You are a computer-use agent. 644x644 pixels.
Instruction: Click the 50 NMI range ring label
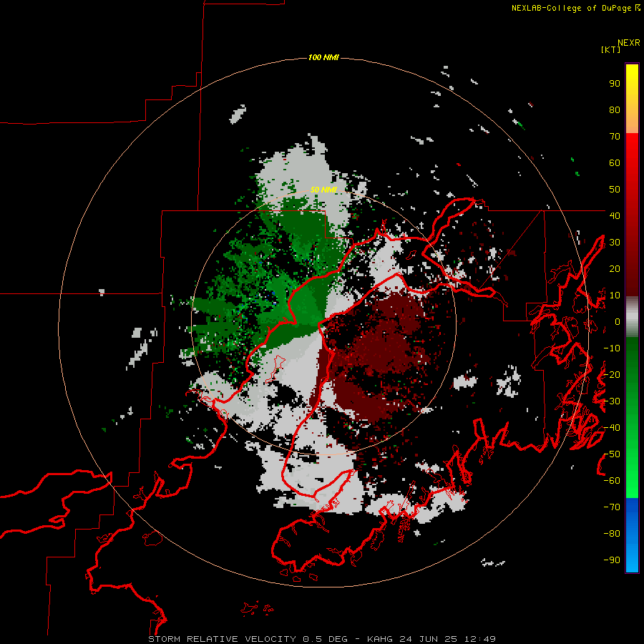pyautogui.click(x=323, y=190)
